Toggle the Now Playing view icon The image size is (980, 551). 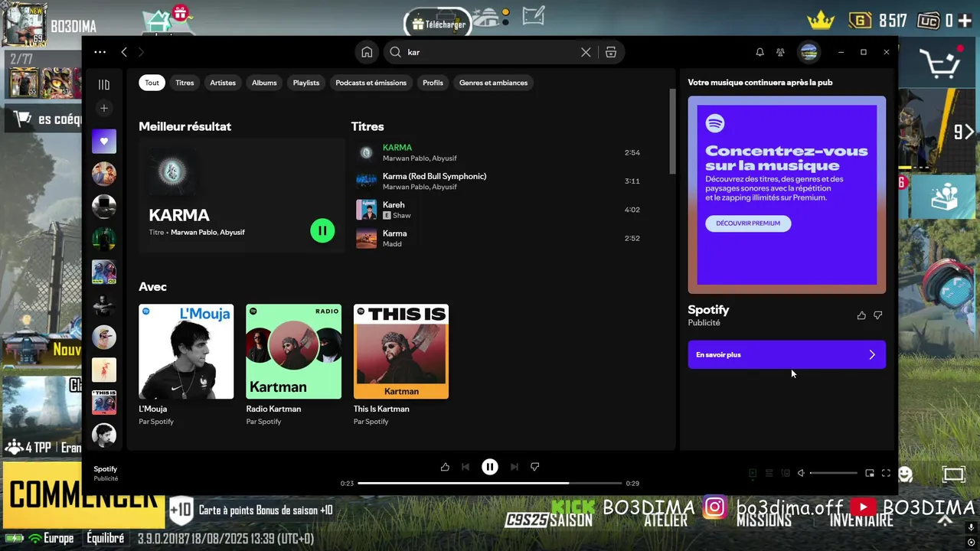point(753,473)
